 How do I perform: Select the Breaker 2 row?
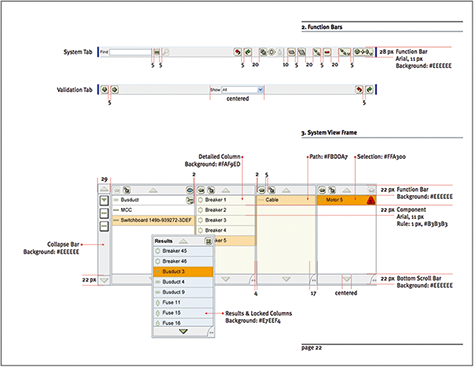coord(226,210)
